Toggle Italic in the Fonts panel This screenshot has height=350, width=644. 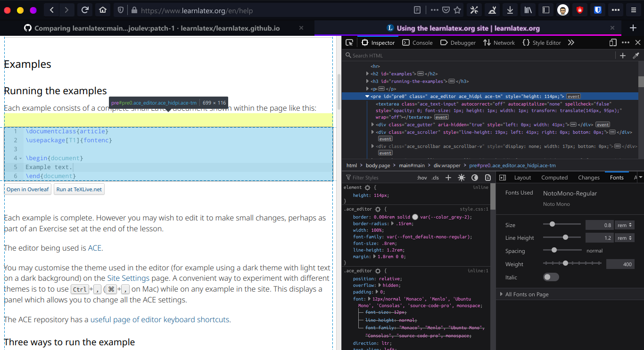pyautogui.click(x=551, y=277)
